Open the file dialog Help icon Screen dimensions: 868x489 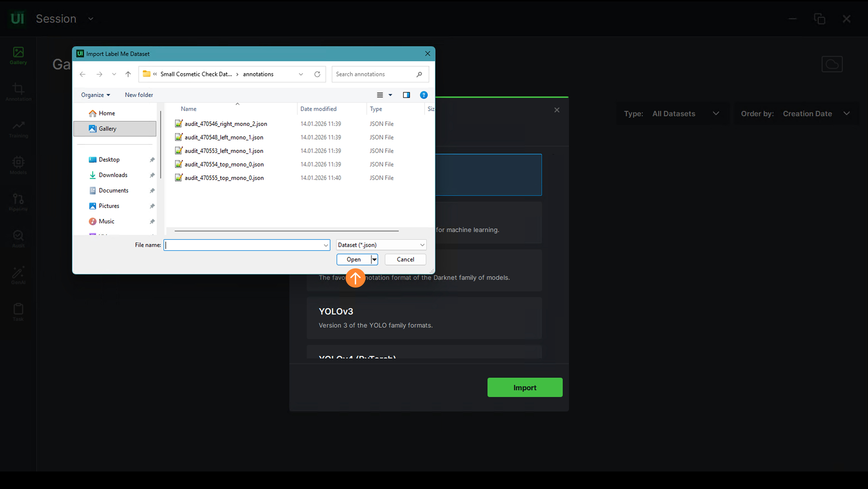(x=424, y=95)
